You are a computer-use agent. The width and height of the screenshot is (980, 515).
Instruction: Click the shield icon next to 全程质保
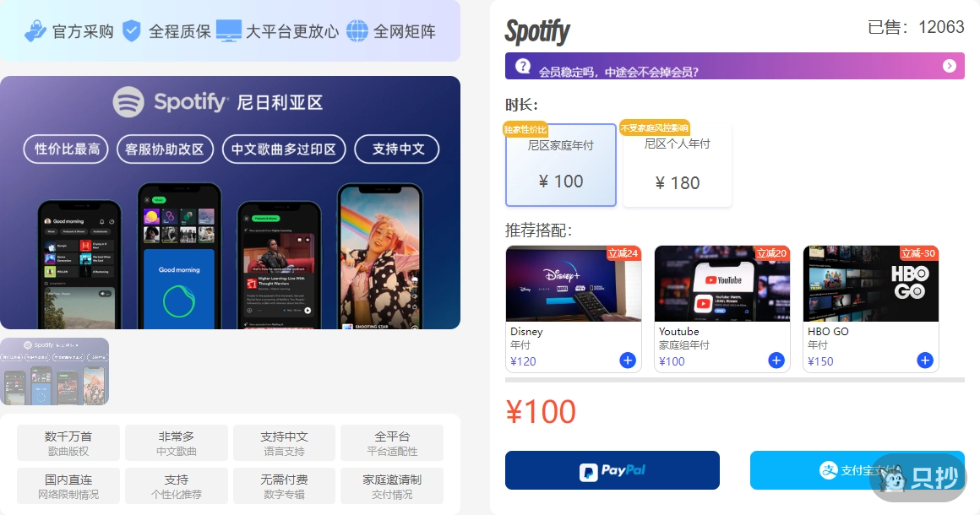pos(131,30)
